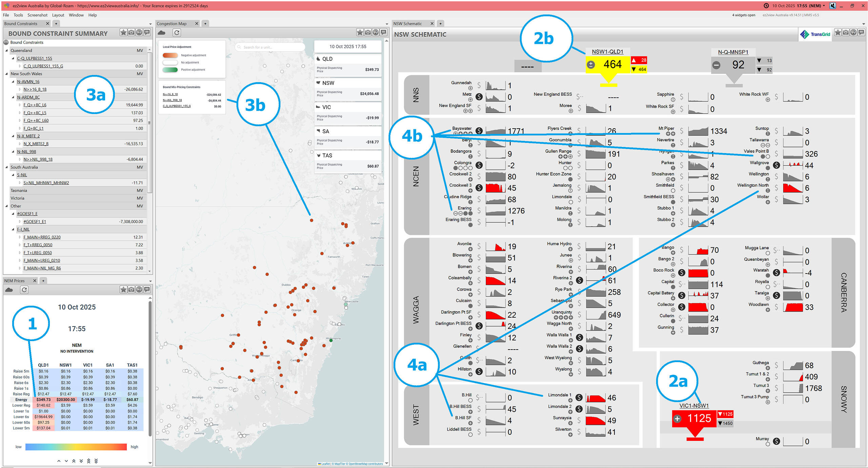Click the N>>NIL_998_18 link in Mis-Pricing list

coord(172,100)
